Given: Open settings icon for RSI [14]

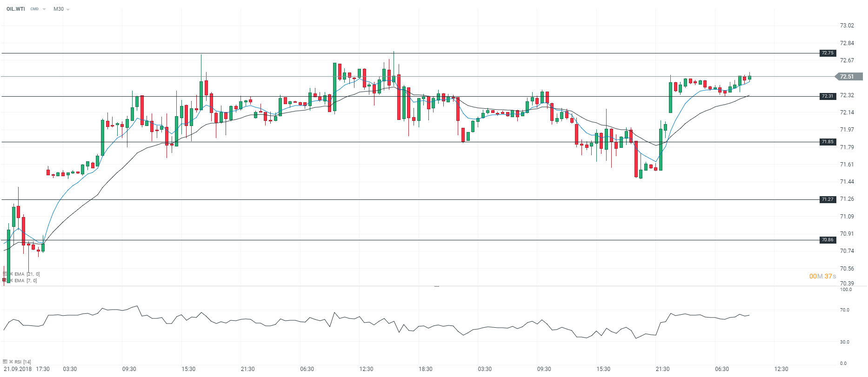Looking at the screenshot, I should coord(5,362).
